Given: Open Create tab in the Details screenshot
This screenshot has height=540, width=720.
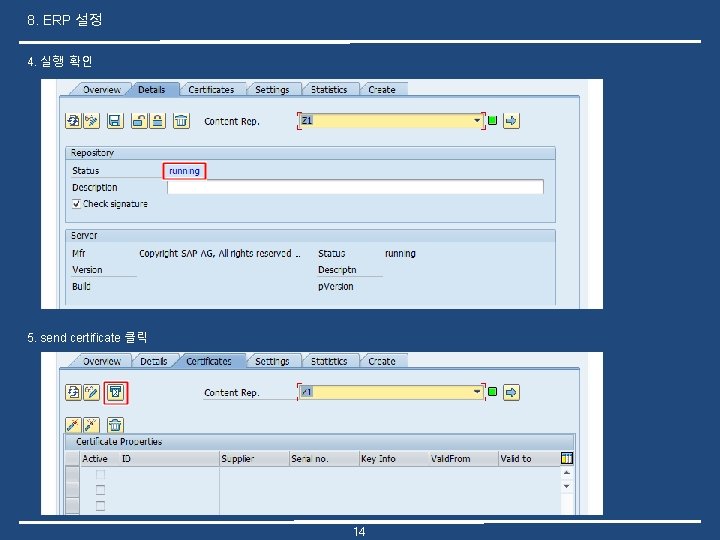Looking at the screenshot, I should 382,90.
